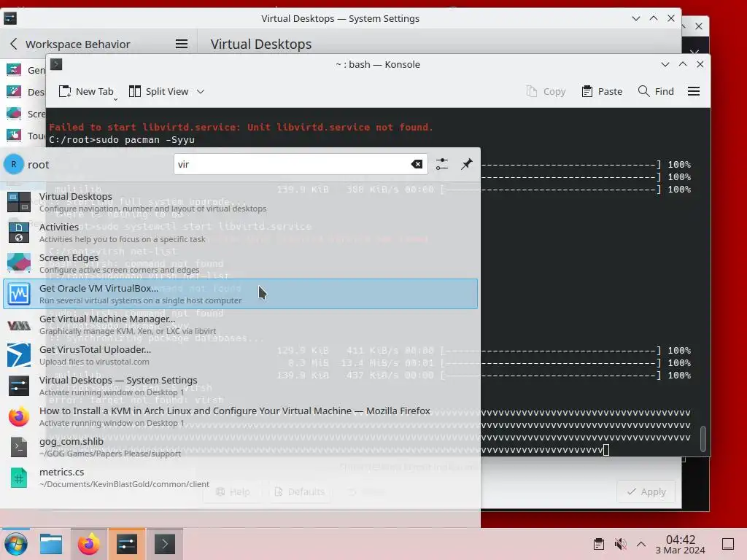Open Screen Edges search result

240,263
